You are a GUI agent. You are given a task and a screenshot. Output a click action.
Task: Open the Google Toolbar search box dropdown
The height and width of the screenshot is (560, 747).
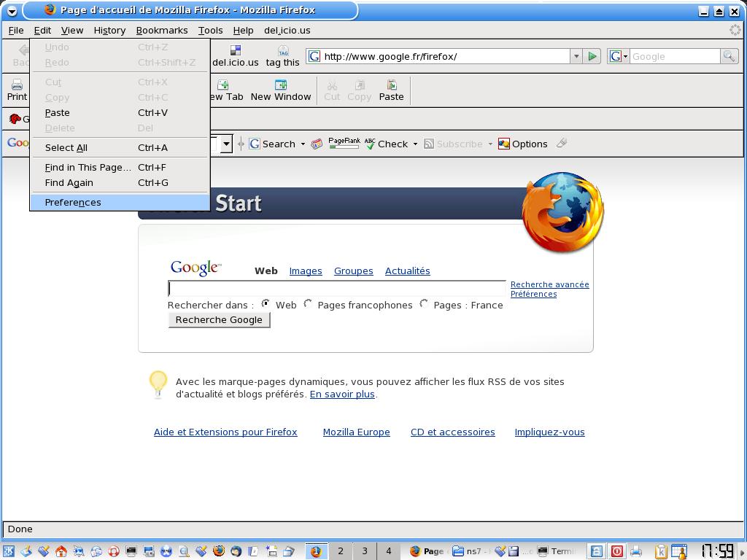click(x=227, y=144)
